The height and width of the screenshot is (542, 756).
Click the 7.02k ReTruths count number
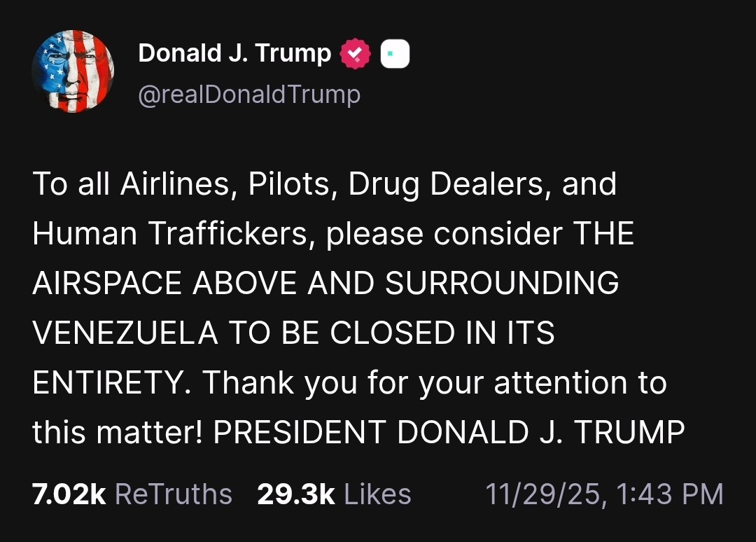point(69,494)
